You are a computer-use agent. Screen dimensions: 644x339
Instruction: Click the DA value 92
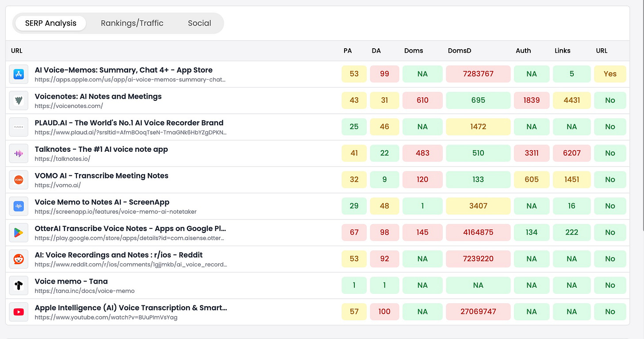point(385,259)
